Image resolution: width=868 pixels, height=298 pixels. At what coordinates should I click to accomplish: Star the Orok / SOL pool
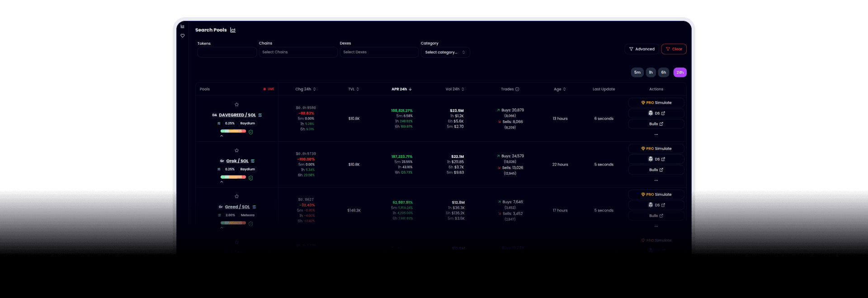coord(236,151)
